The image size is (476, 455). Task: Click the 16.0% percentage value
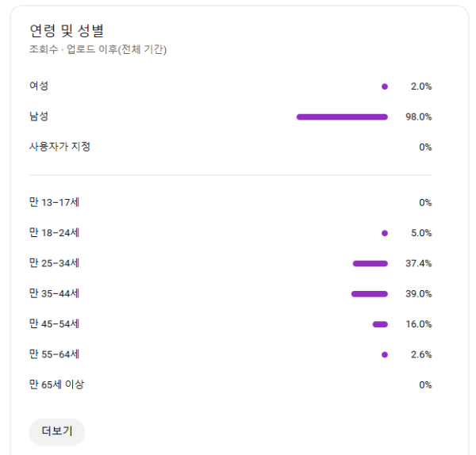pyautogui.click(x=418, y=324)
